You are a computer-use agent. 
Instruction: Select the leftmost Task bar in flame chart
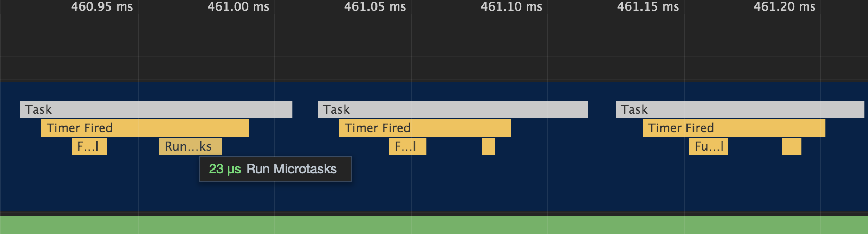(x=156, y=109)
